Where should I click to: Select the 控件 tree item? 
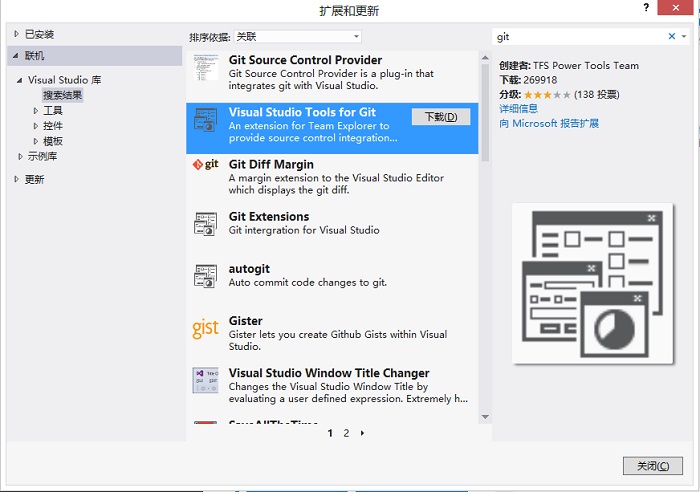(53, 126)
